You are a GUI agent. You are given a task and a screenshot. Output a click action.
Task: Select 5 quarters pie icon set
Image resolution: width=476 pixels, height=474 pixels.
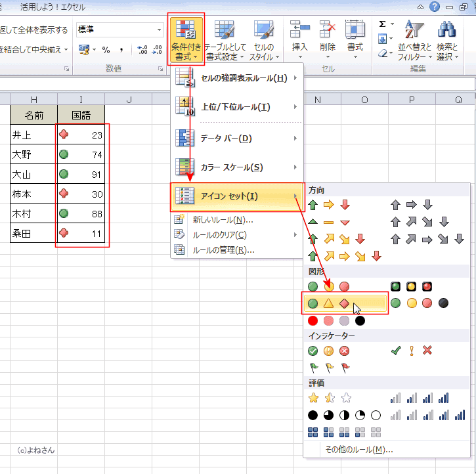tap(344, 415)
